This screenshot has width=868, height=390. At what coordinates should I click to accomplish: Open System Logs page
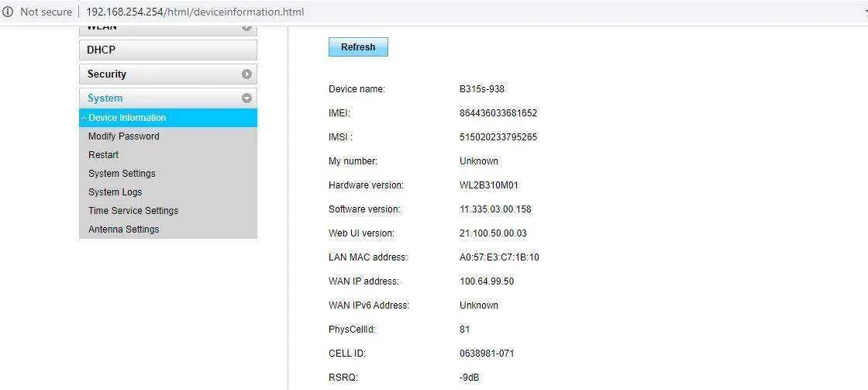(x=115, y=192)
